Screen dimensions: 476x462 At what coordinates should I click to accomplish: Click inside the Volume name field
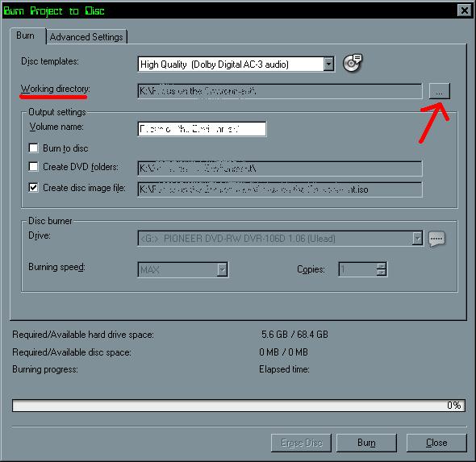pos(202,129)
